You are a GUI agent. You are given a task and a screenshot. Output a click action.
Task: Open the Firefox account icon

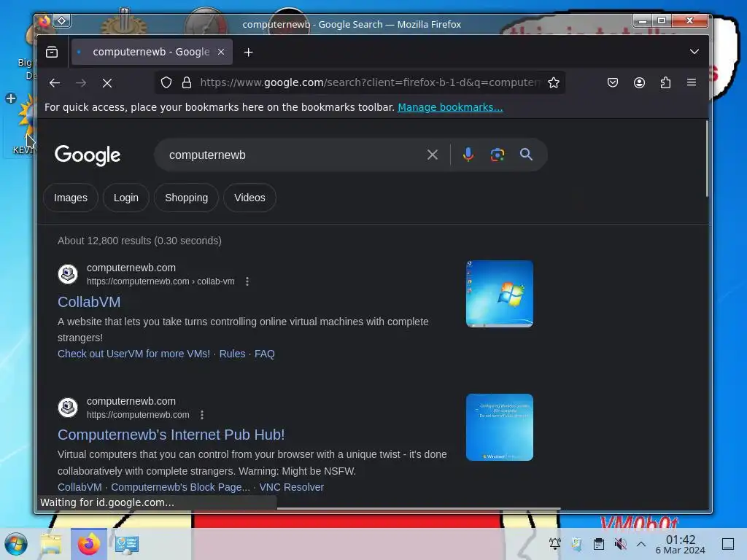(x=639, y=82)
